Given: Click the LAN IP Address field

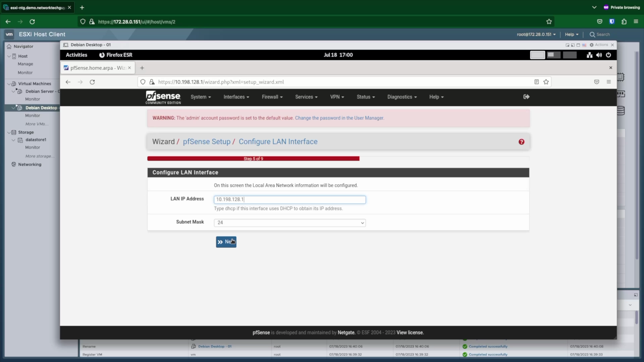Looking at the screenshot, I should [290, 200].
